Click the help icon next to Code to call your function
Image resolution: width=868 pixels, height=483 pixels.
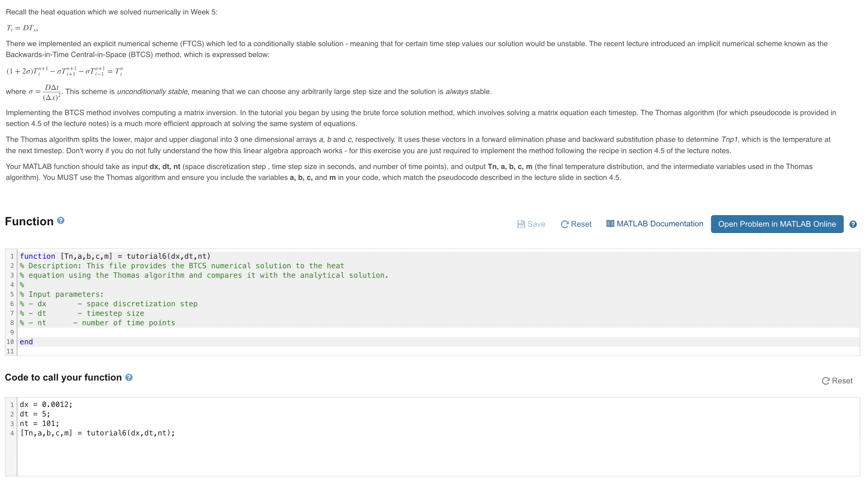coord(129,377)
